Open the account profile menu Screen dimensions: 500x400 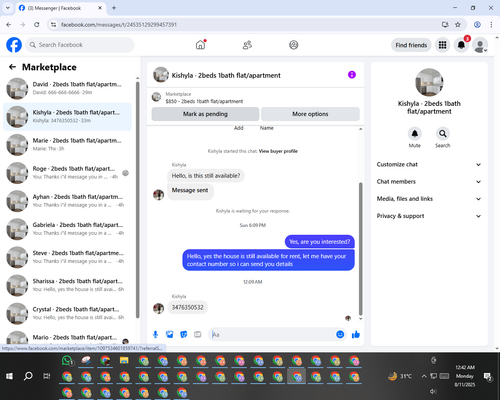point(480,45)
